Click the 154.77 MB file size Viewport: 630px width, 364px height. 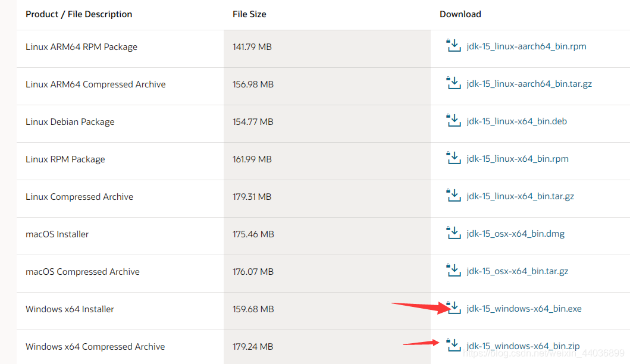click(253, 122)
